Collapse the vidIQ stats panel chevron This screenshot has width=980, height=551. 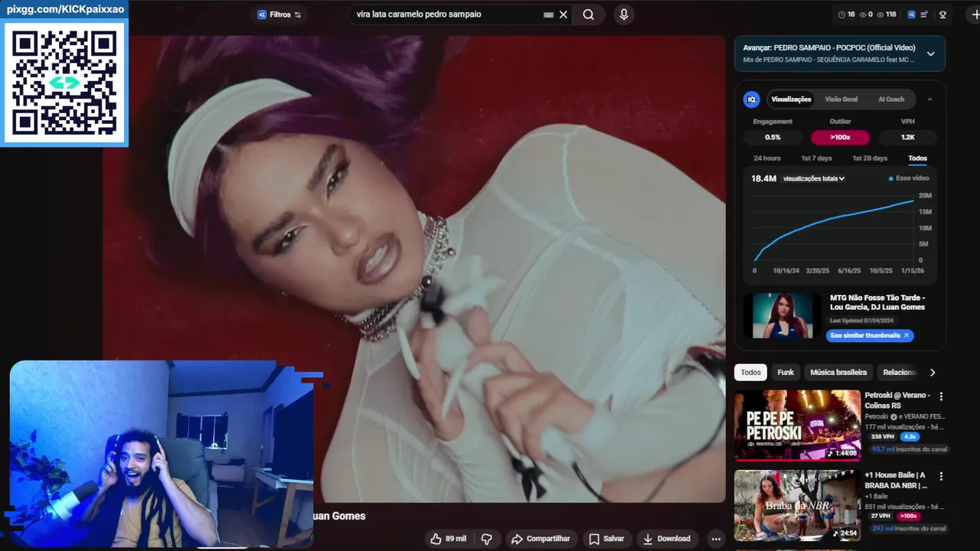click(x=929, y=99)
